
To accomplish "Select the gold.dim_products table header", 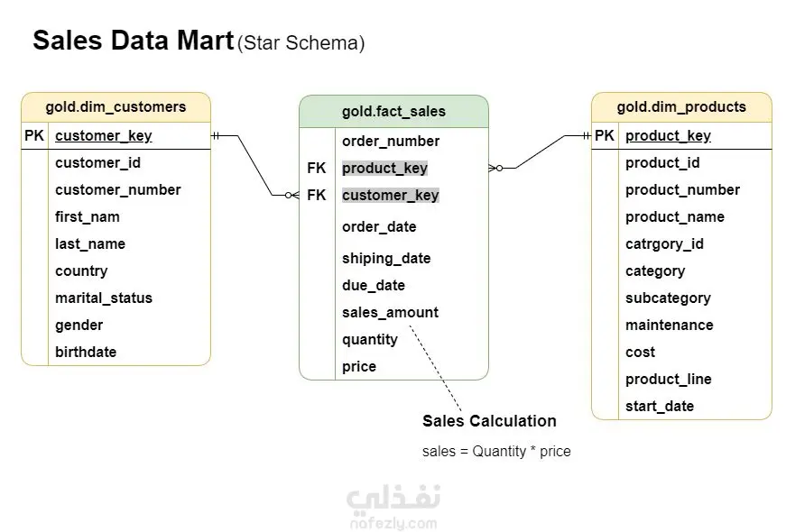I will coord(681,107).
